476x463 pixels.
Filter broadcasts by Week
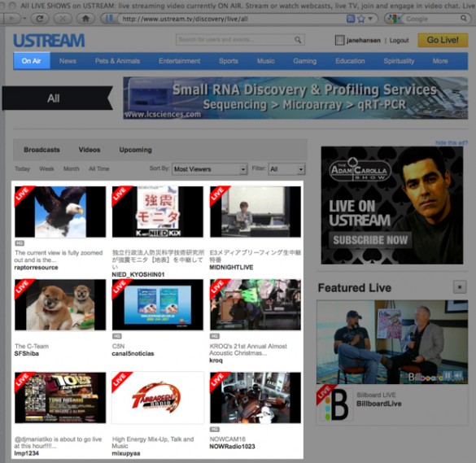(x=46, y=168)
